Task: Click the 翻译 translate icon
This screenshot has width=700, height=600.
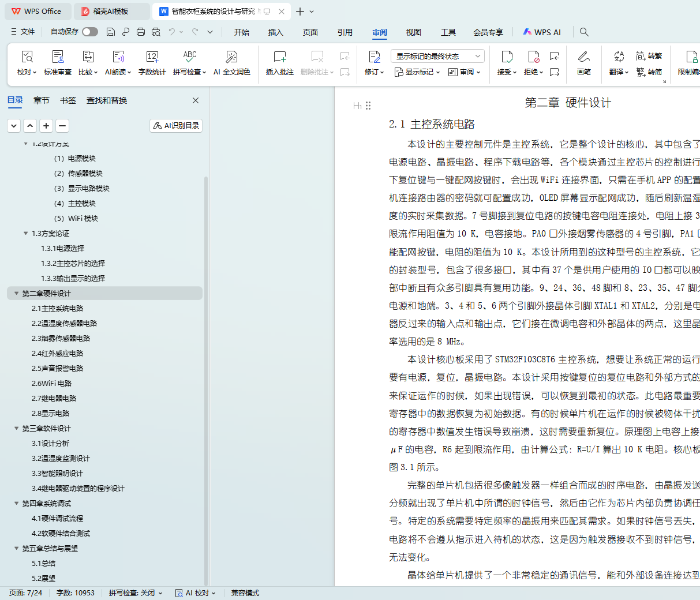Action: (x=619, y=57)
